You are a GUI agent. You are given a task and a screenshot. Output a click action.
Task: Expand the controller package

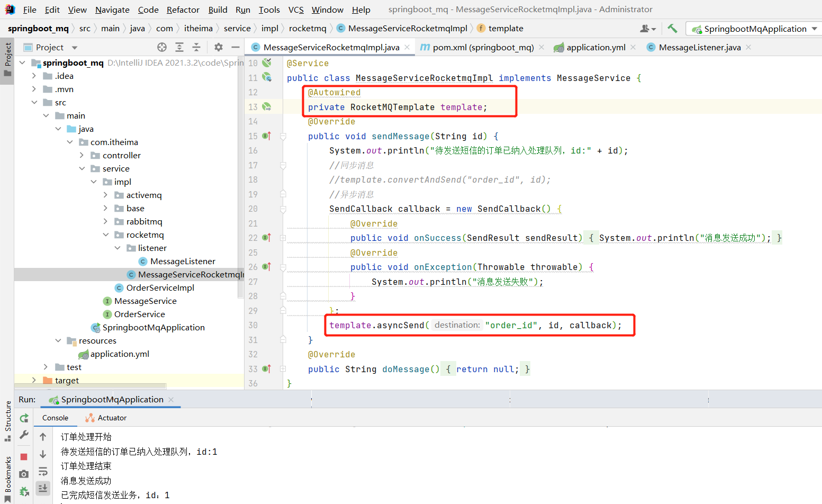82,155
